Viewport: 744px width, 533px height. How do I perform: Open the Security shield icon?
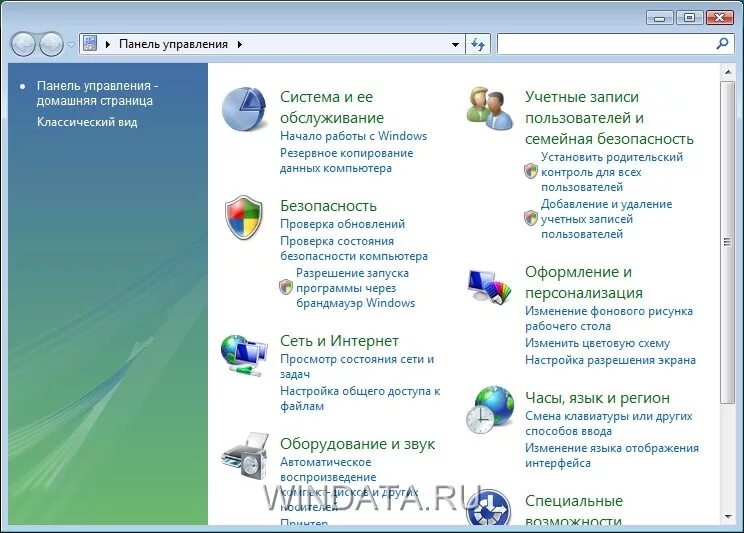(243, 217)
